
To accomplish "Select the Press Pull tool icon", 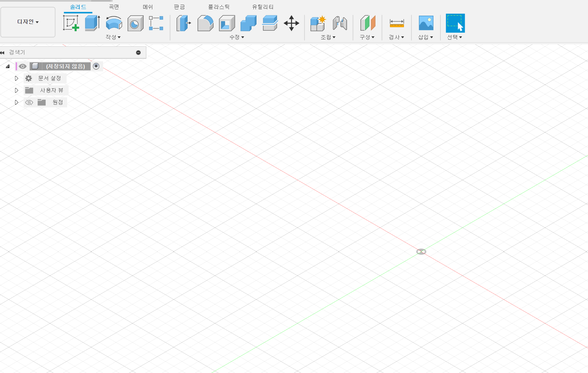I will point(184,23).
